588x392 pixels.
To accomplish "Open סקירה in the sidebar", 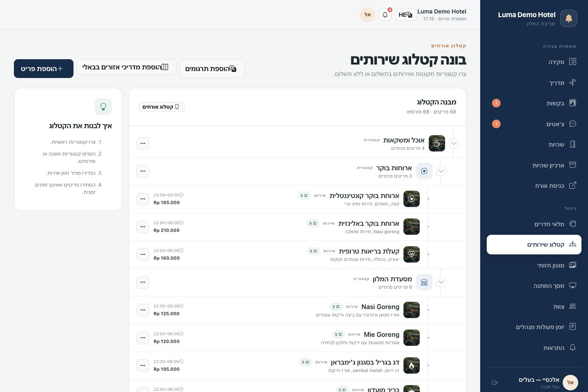I will tap(534, 62).
